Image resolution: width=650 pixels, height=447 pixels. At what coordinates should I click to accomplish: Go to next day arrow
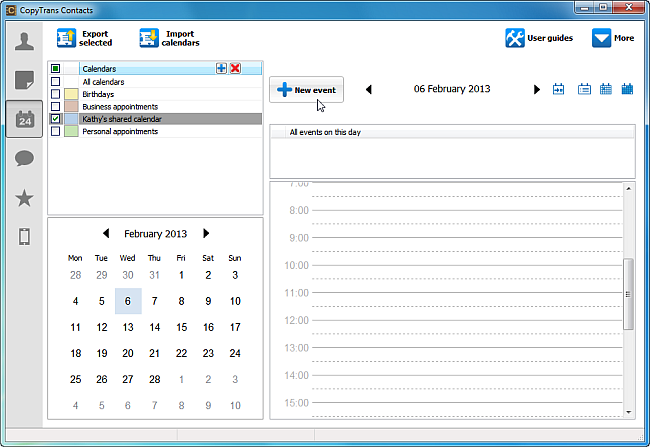pyautogui.click(x=537, y=89)
